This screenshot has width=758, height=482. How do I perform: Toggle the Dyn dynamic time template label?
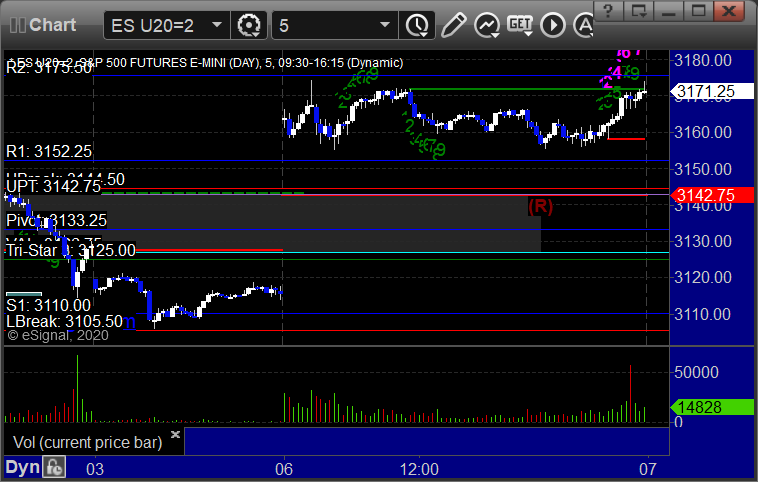(22, 467)
